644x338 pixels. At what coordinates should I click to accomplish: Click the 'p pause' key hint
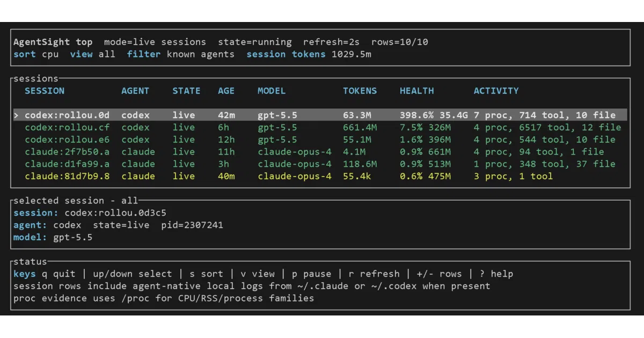click(x=312, y=274)
